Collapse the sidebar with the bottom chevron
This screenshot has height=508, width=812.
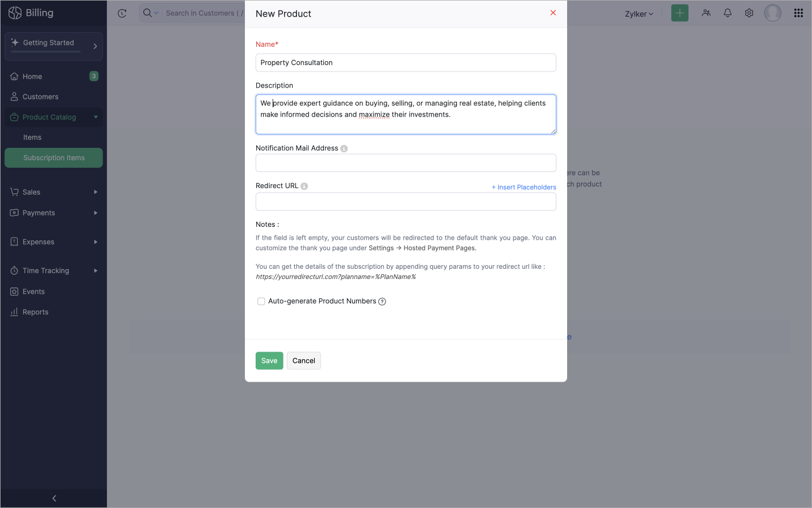point(54,498)
